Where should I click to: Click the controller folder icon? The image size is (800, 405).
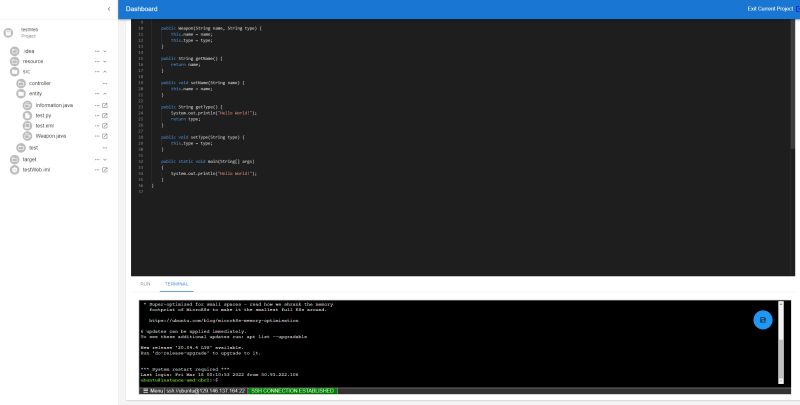pyautogui.click(x=21, y=83)
